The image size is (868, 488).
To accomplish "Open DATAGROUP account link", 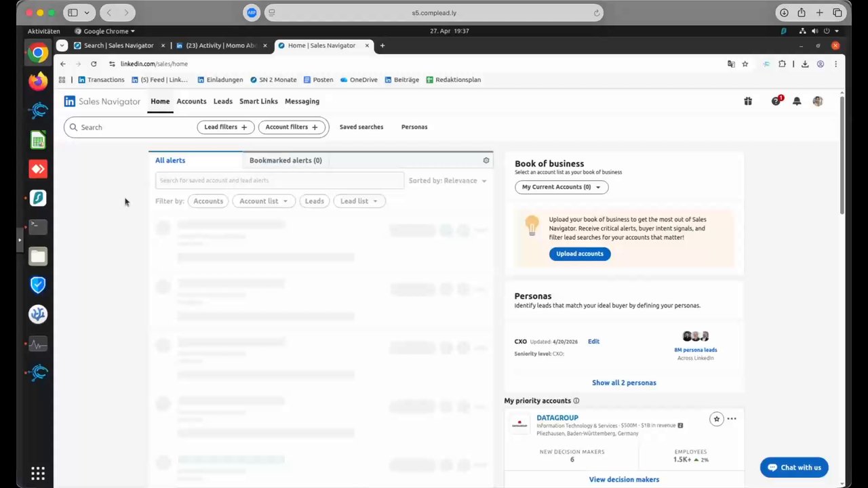I will pyautogui.click(x=557, y=418).
